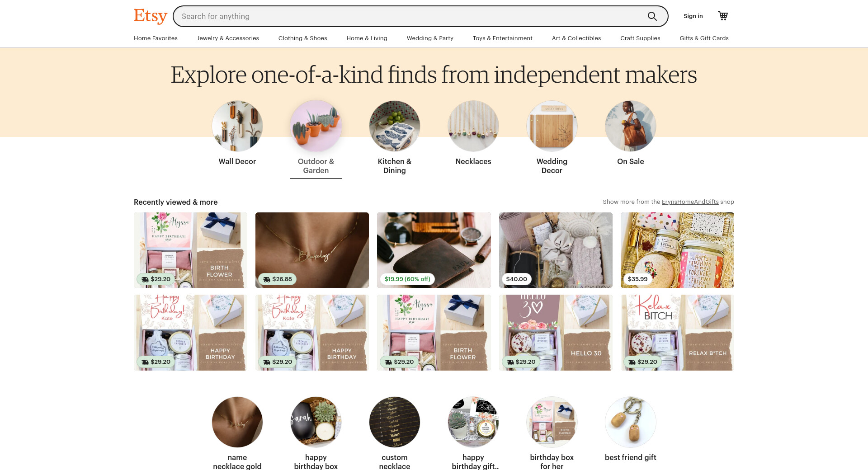The image size is (868, 470).
Task: Open Craft Supplies menu
Action: pyautogui.click(x=640, y=38)
